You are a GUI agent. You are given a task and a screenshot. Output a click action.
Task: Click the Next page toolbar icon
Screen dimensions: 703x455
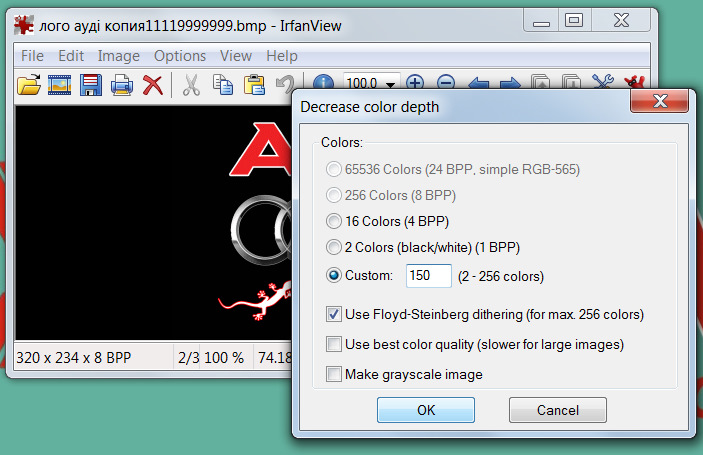[x=572, y=82]
